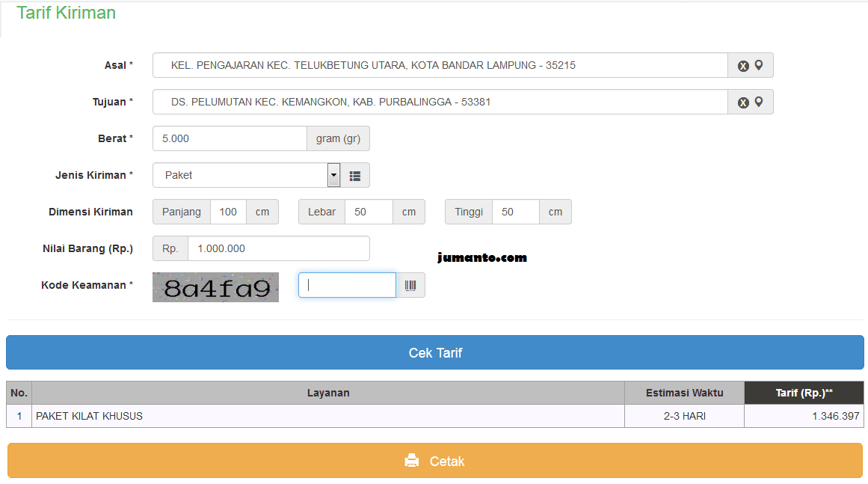The image size is (868, 484).
Task: Open the Jenis Kiriman dropdown arrow
Action: tap(333, 175)
